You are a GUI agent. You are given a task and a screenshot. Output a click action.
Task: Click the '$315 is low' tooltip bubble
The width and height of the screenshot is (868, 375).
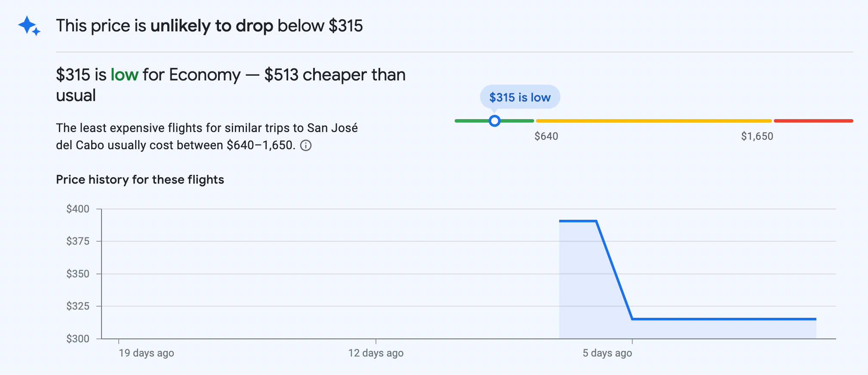(520, 97)
